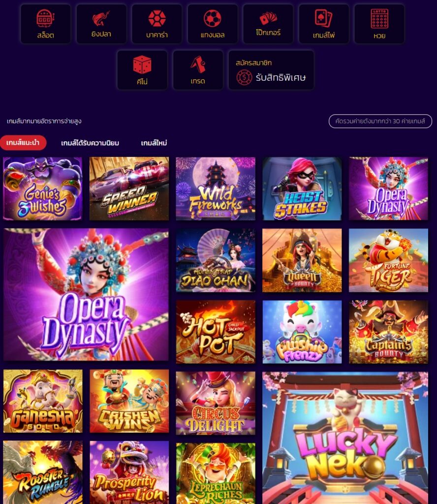Switch to the popular games tab (เกมส์ได้รับความนิยม)
437x504 pixels.
(x=90, y=143)
